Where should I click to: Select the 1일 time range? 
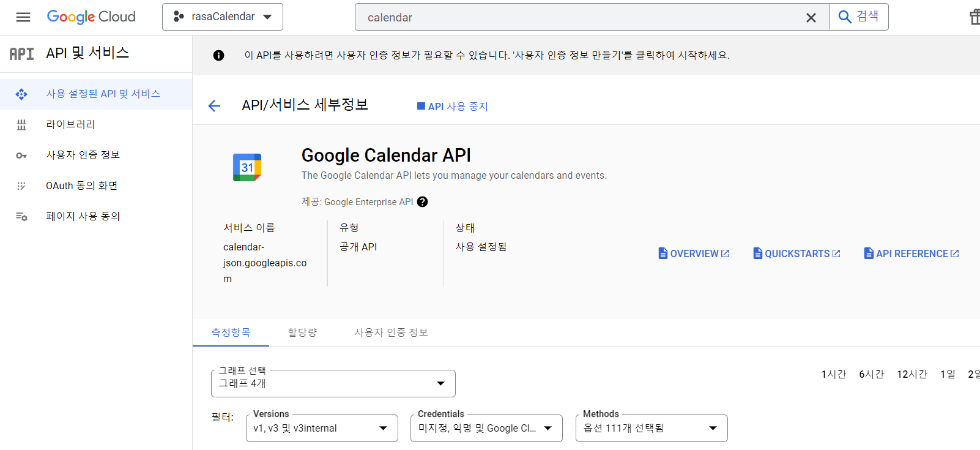point(948,374)
